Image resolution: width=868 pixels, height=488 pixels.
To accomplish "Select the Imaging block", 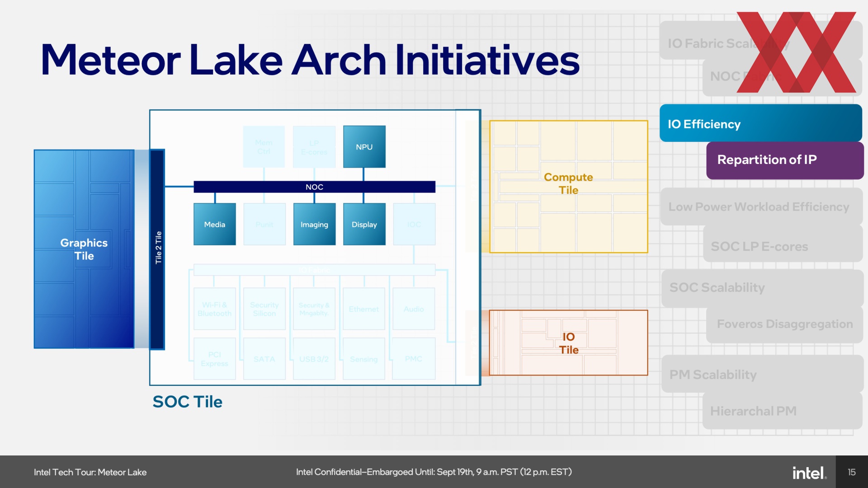I will point(314,224).
